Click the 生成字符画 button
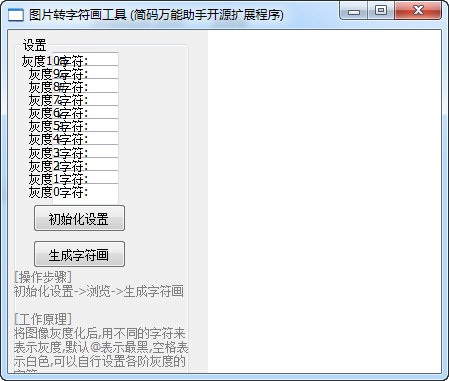This screenshot has width=449, height=381. (79, 254)
